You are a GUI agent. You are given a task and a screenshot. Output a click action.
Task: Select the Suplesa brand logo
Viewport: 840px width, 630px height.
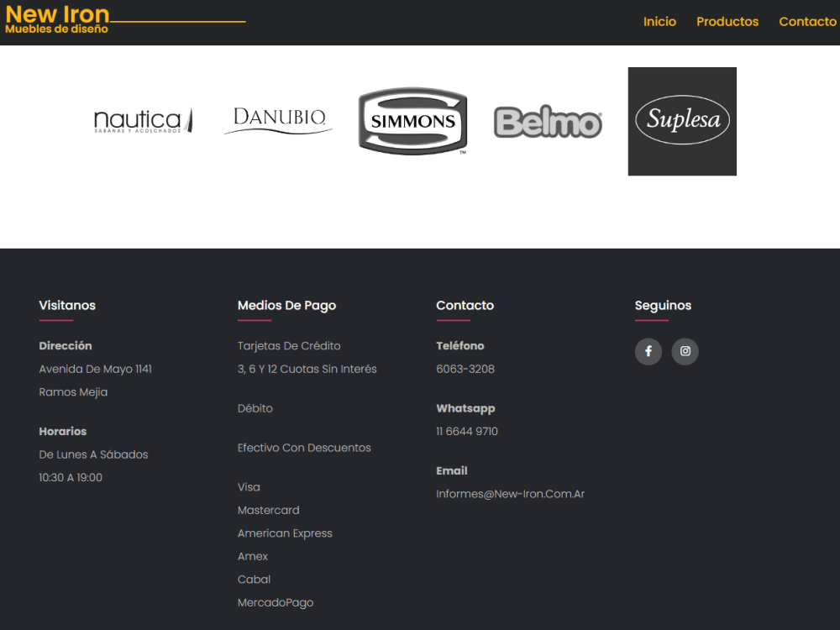click(682, 121)
